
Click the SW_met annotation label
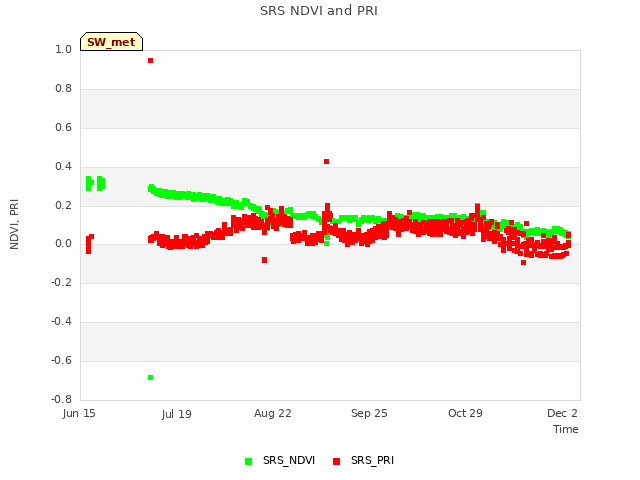pos(111,42)
